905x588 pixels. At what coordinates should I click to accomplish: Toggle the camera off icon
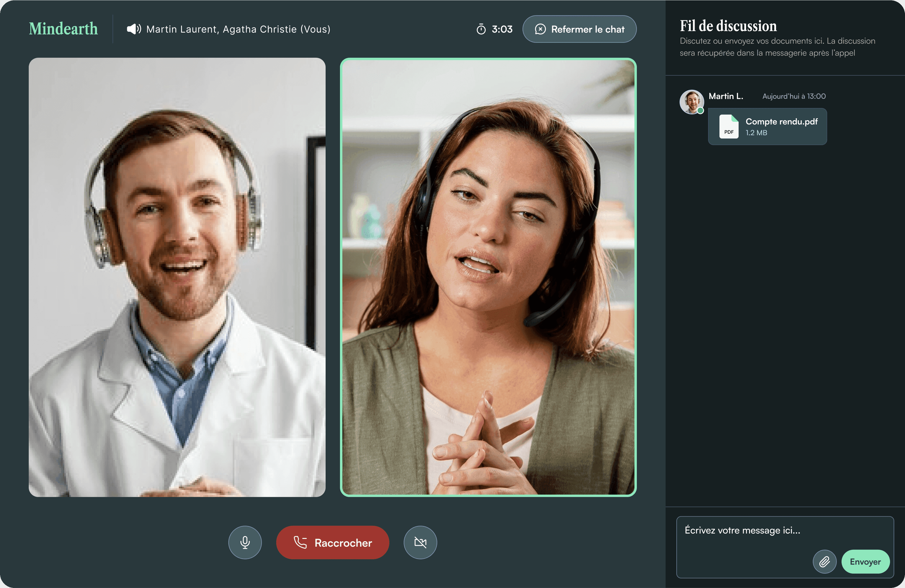[420, 542]
